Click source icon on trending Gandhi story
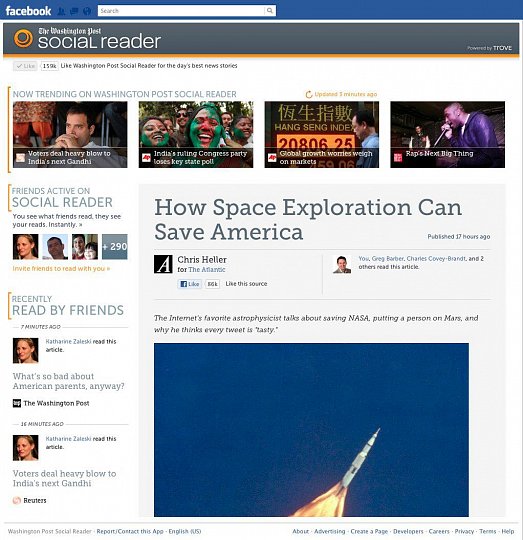This screenshot has width=523, height=540. click(21, 158)
